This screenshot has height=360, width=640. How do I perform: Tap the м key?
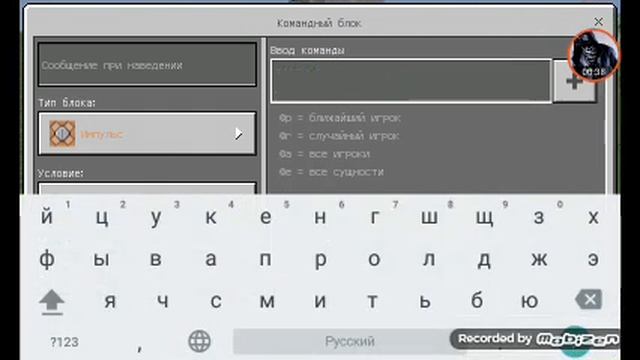[267, 301]
